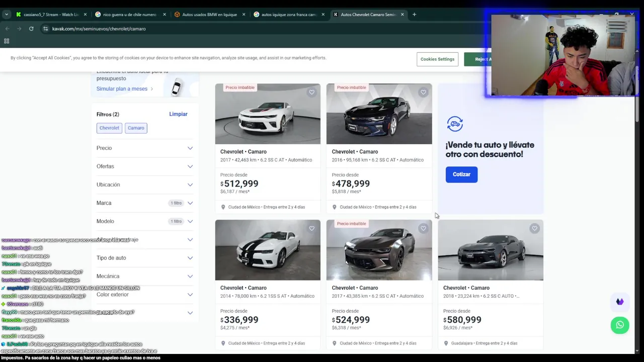Open Cookies Settings

(x=437, y=59)
